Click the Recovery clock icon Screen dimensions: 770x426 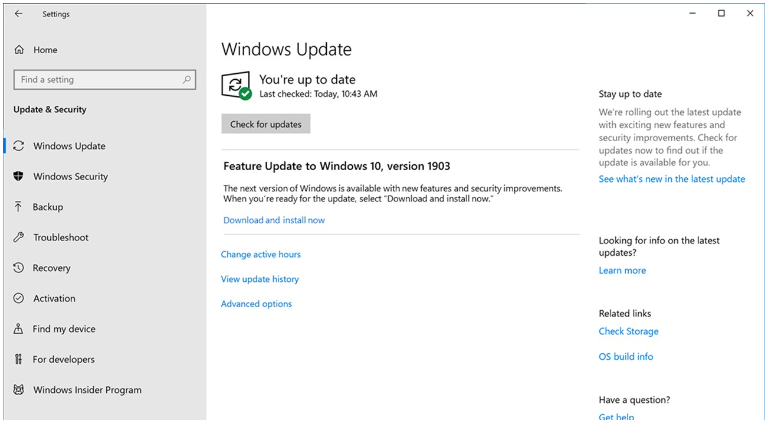pyautogui.click(x=19, y=268)
